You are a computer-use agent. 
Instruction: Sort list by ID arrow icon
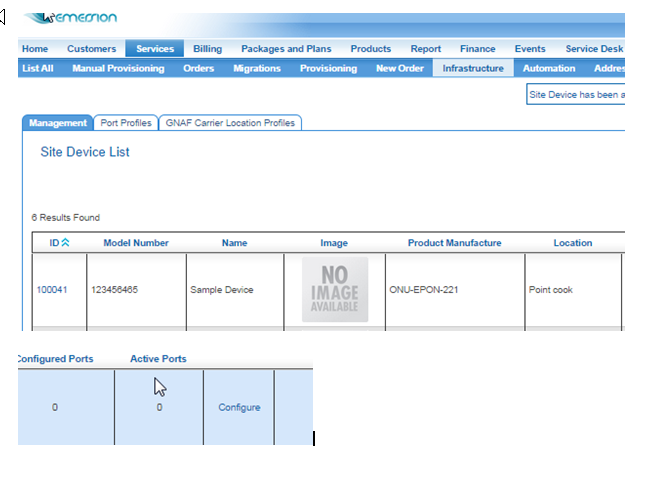[65, 243]
